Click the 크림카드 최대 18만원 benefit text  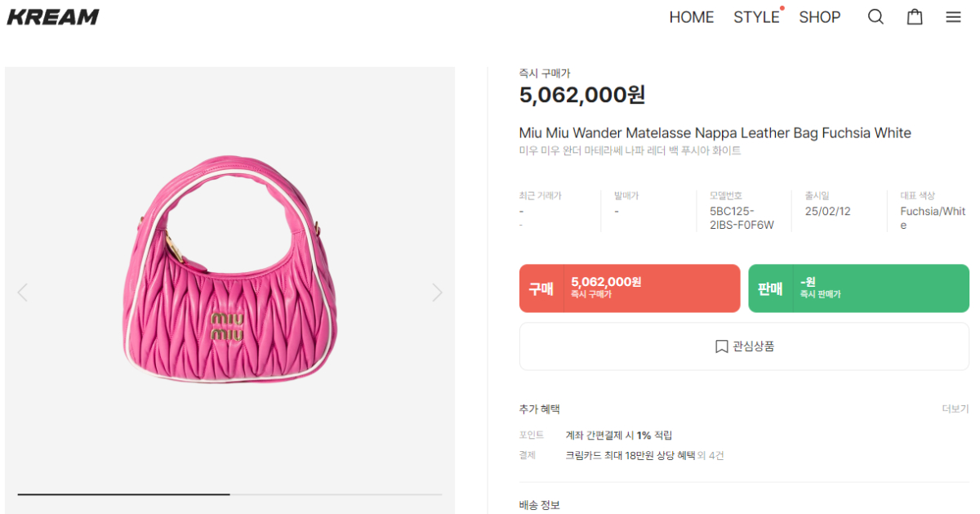pos(630,455)
